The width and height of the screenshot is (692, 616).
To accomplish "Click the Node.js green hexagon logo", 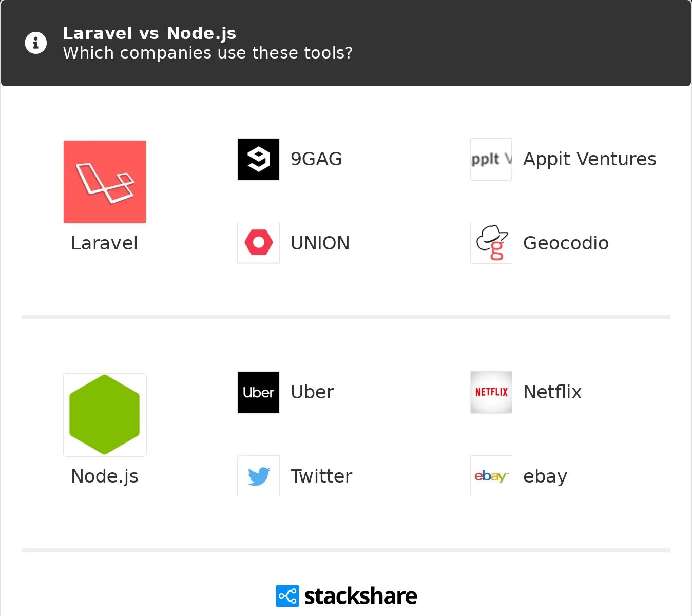I will point(105,415).
